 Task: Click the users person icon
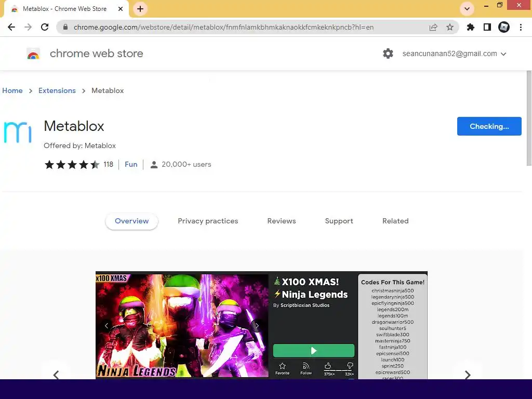click(154, 165)
